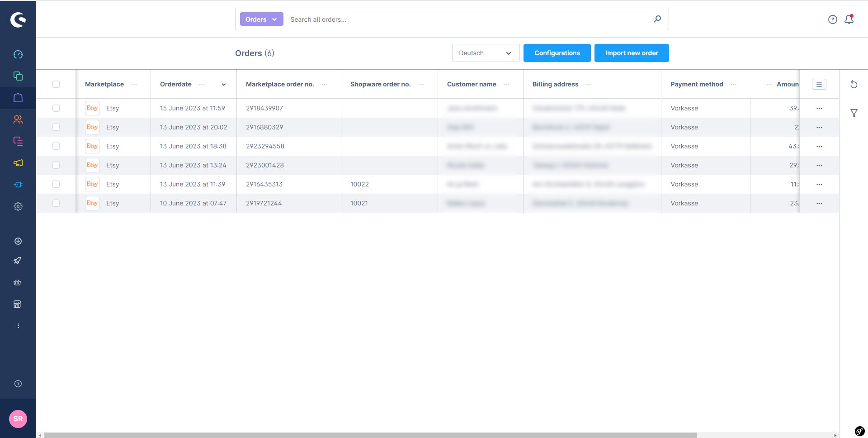Click Shopware order no. 10022
The image size is (868, 438).
point(359,184)
